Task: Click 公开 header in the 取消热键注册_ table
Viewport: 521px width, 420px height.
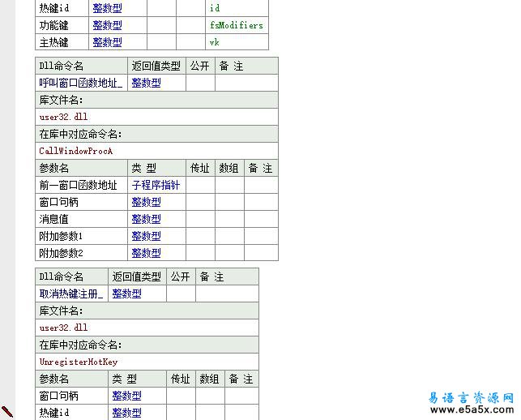Action: point(181,276)
